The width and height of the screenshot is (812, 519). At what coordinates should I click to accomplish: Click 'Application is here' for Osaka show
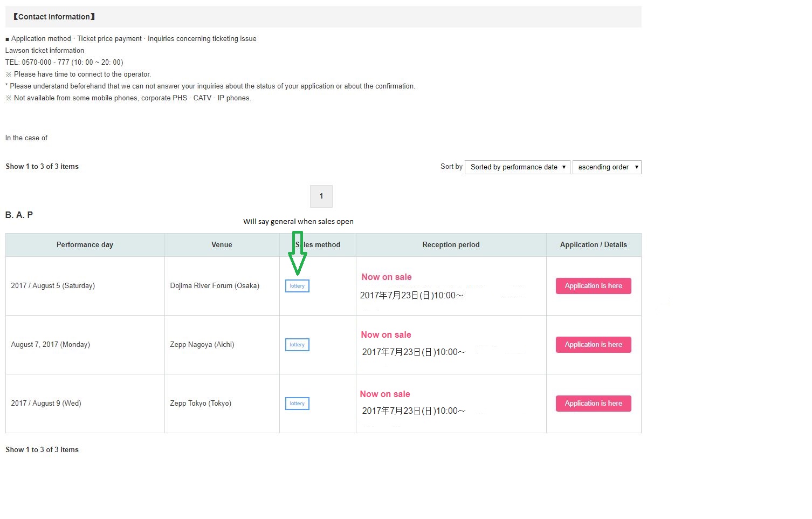[593, 286]
